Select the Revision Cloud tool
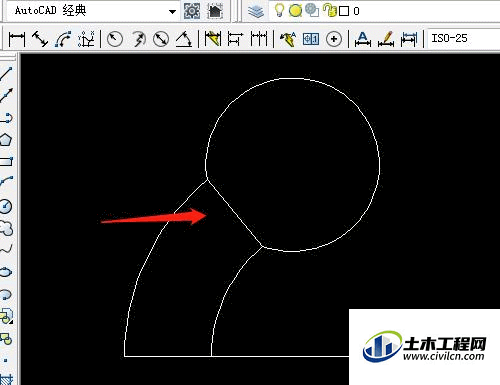Viewport: 500px width, 385px height. [x=6, y=228]
